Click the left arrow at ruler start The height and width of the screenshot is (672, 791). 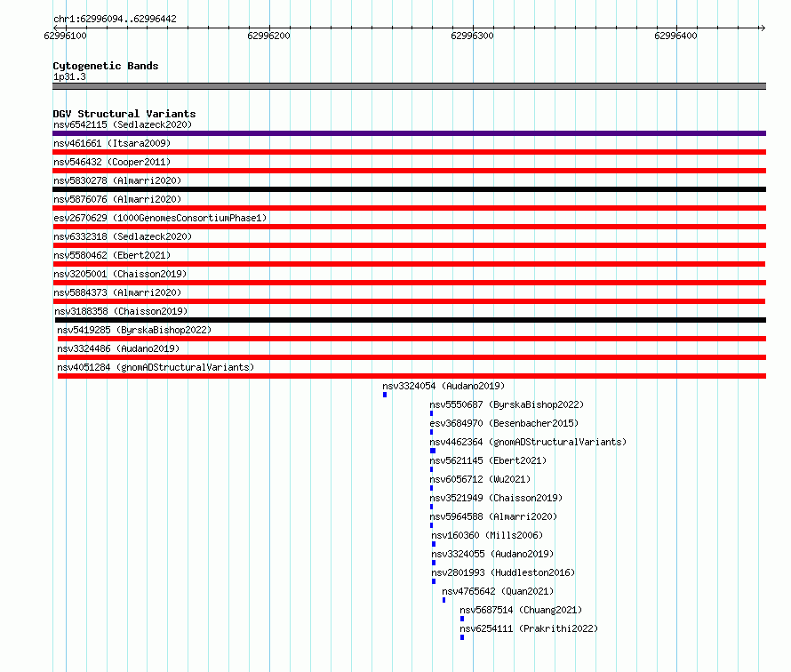pos(55,28)
